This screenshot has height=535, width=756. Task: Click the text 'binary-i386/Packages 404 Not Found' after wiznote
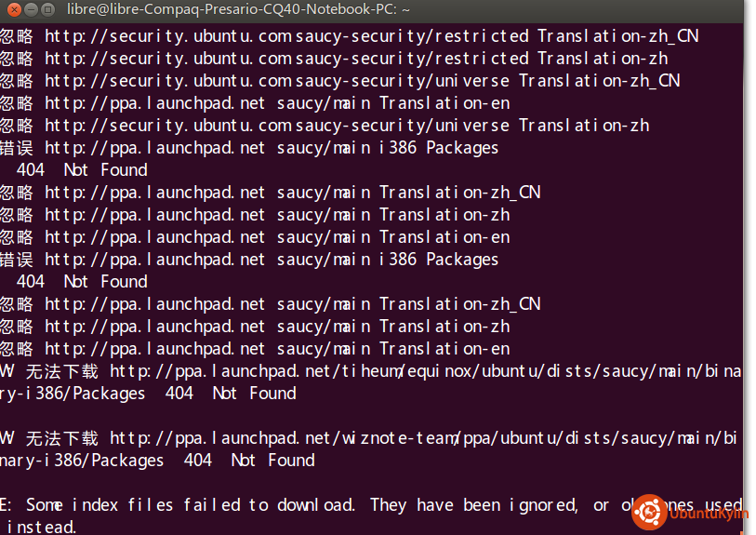tap(158, 461)
